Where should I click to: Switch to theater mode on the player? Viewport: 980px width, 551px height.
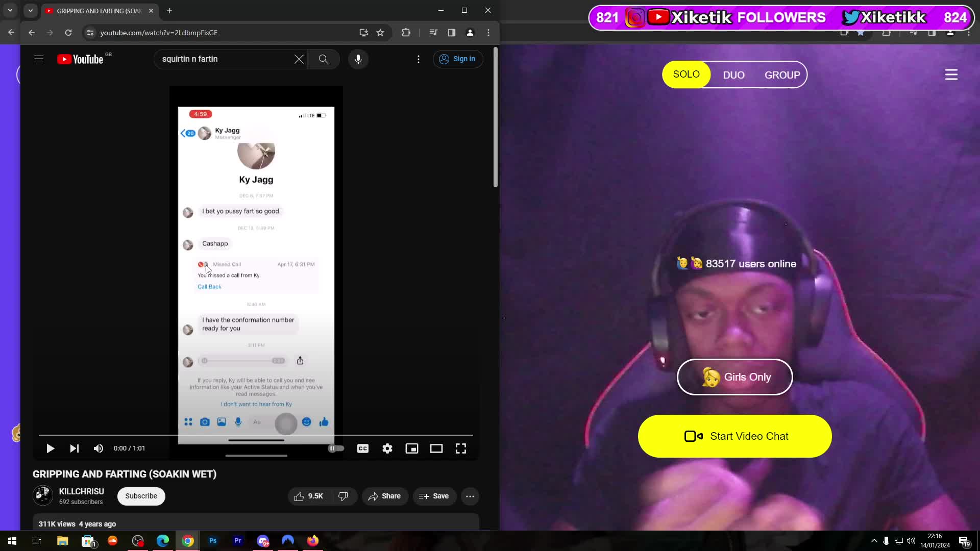436,448
